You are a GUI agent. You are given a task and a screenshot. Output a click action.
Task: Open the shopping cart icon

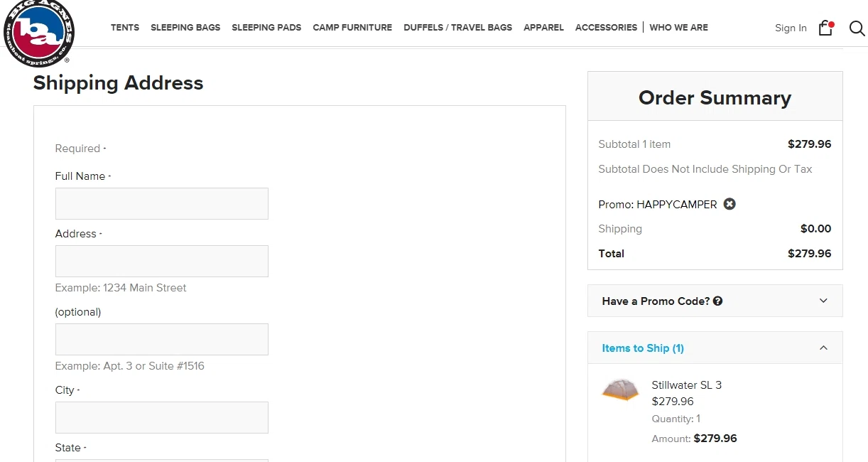pyautogui.click(x=825, y=28)
